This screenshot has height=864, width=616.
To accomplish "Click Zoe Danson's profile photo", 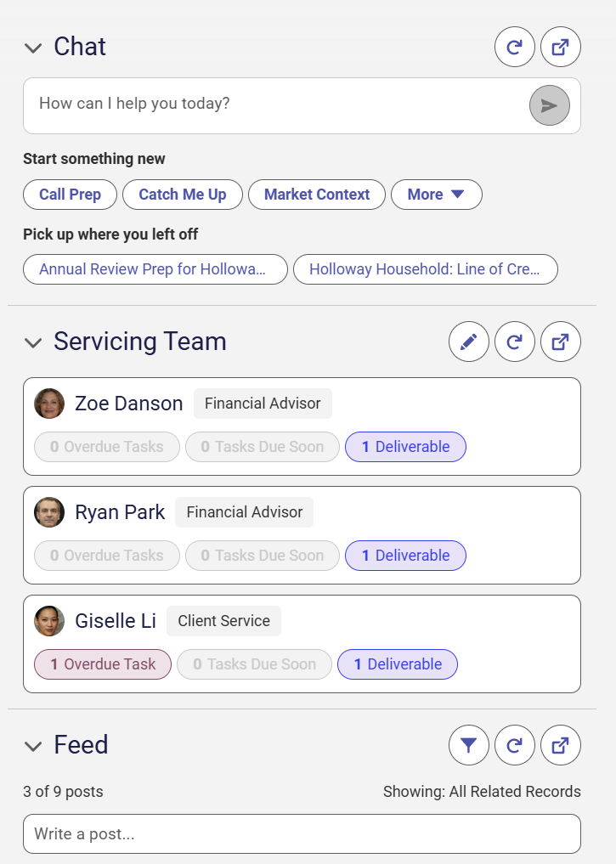I will [x=49, y=404].
